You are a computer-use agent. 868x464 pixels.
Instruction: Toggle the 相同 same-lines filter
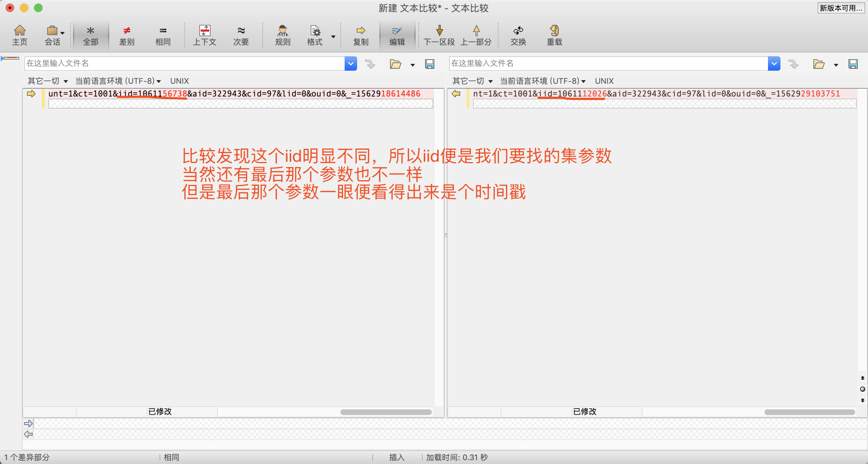[163, 35]
